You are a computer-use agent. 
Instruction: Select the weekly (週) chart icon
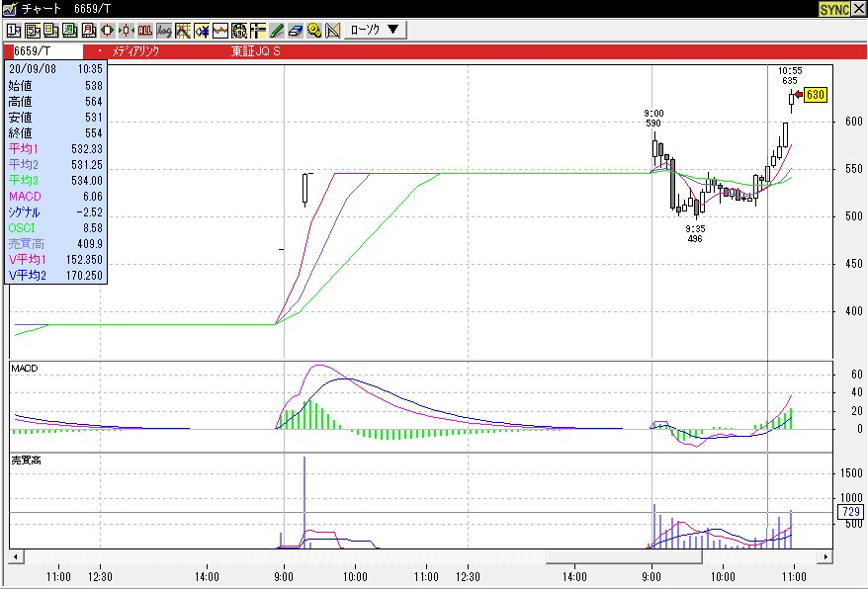(70, 30)
